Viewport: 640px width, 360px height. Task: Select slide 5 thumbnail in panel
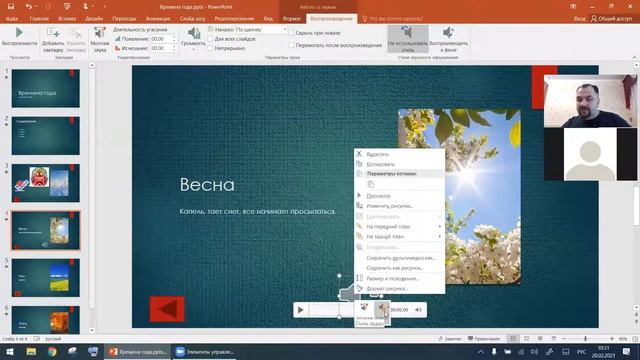pos(46,278)
